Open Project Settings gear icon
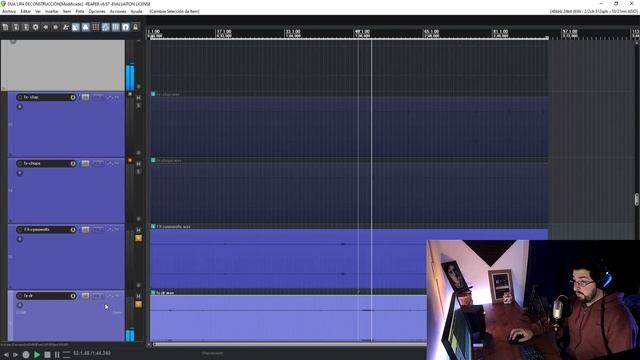The image size is (640, 360). click(36, 27)
